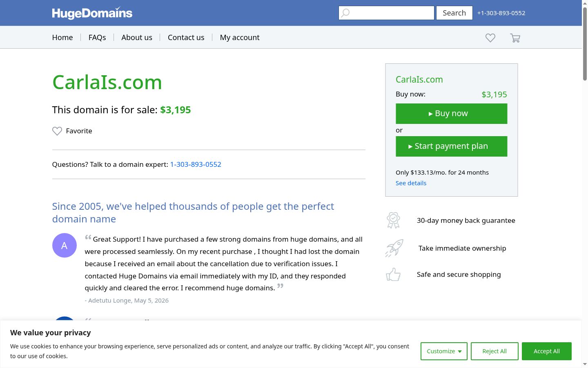Call domain expert number link 1-303-893-0552
588x368 pixels.
pyautogui.click(x=196, y=164)
